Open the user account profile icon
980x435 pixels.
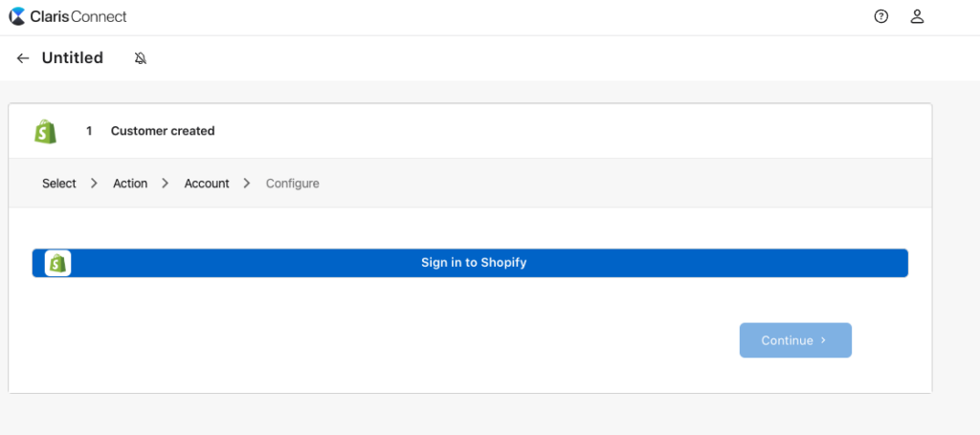pyautogui.click(x=917, y=17)
